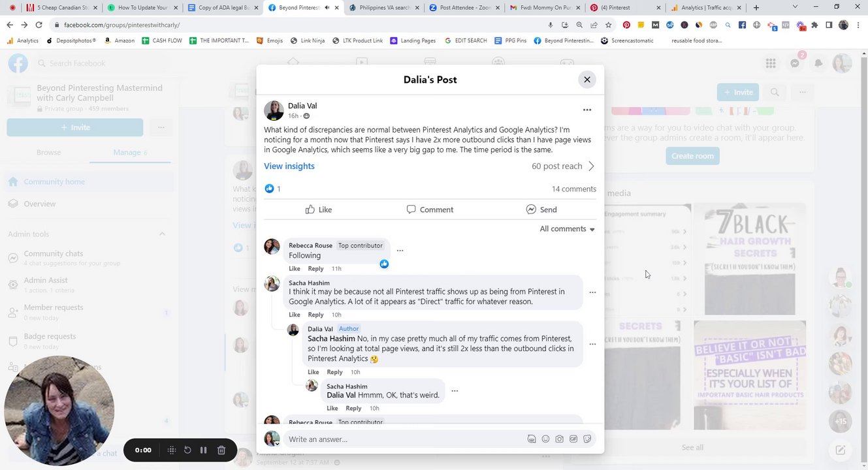Screen dimensions: 868x470
Task: Delete the recording with trash icon
Action: pos(221,450)
